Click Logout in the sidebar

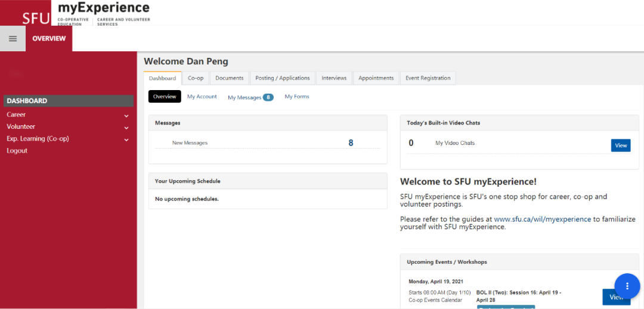17,151
